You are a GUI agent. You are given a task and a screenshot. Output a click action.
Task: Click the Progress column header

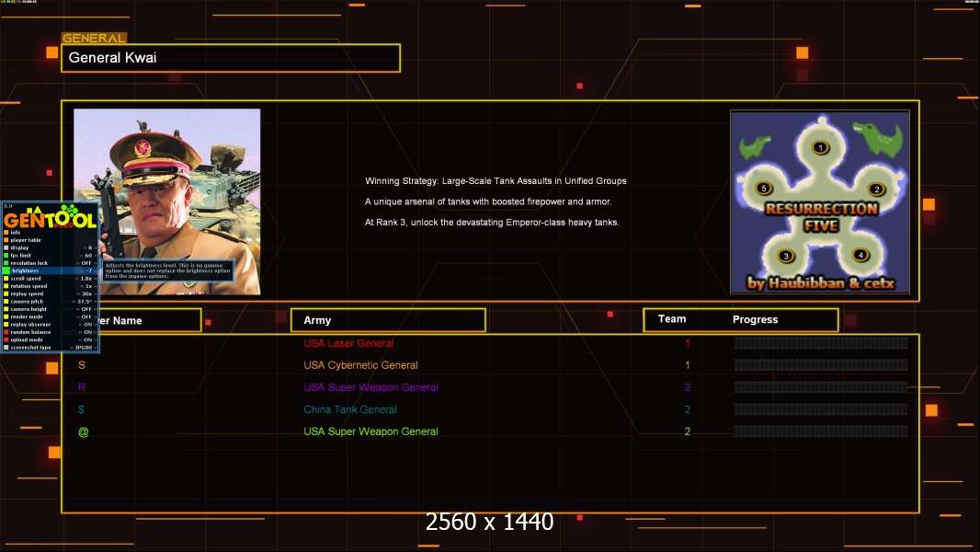[x=755, y=319]
